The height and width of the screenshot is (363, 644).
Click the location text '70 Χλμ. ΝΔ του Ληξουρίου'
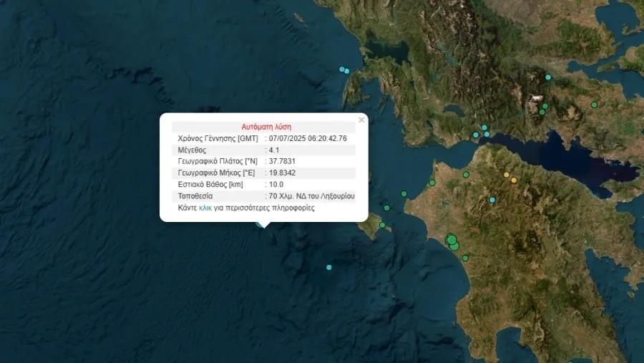pos(312,195)
